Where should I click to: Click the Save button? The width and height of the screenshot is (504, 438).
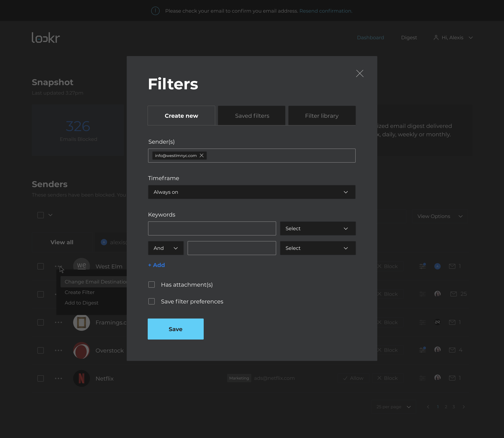[x=176, y=329]
